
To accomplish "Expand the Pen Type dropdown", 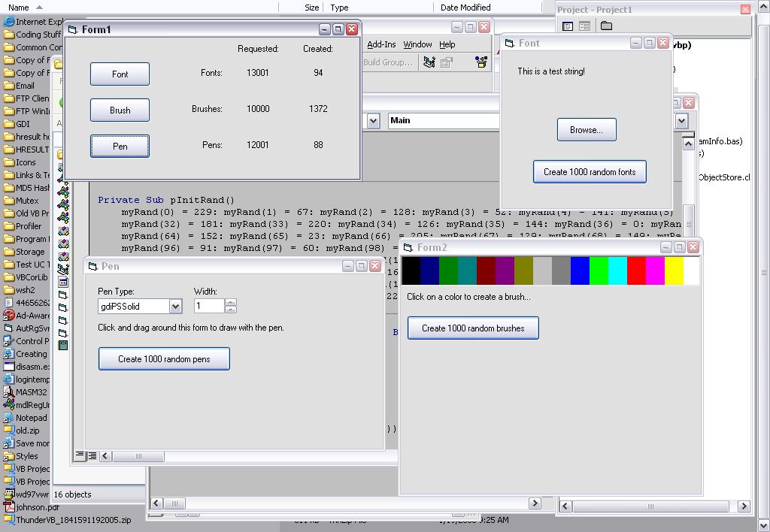I will 175,307.
